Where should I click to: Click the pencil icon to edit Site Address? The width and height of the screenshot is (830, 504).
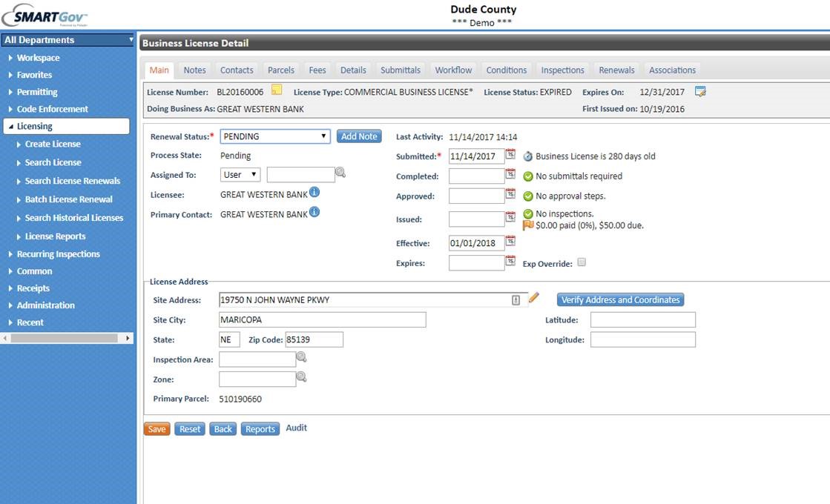tap(534, 298)
